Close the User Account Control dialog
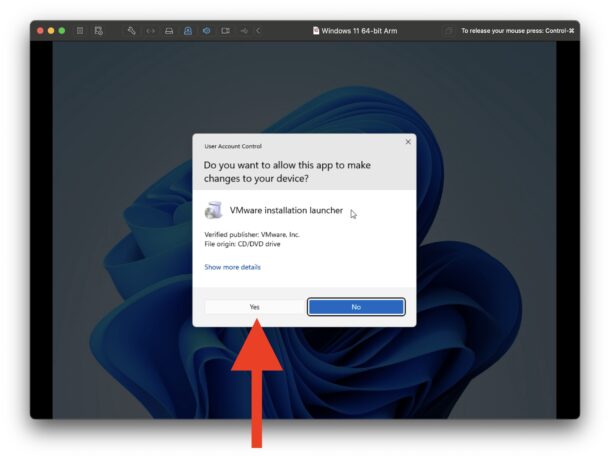This screenshot has width=610, height=459. [x=408, y=142]
